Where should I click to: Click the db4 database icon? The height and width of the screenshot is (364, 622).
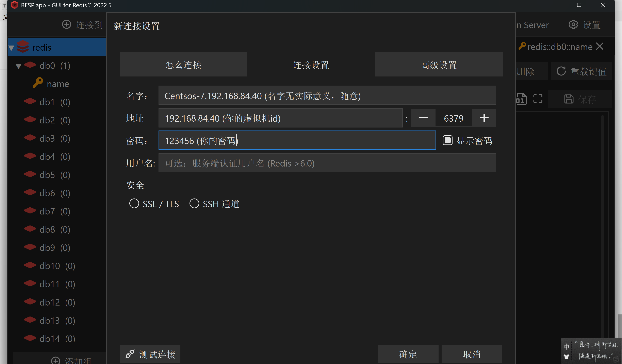point(30,156)
